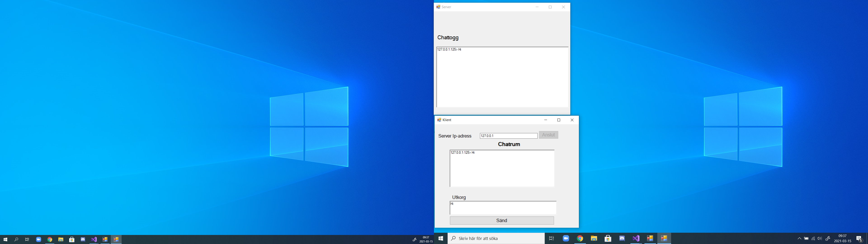The width and height of the screenshot is (868, 244).
Task: Click the Chatrum heading label
Action: coord(509,144)
